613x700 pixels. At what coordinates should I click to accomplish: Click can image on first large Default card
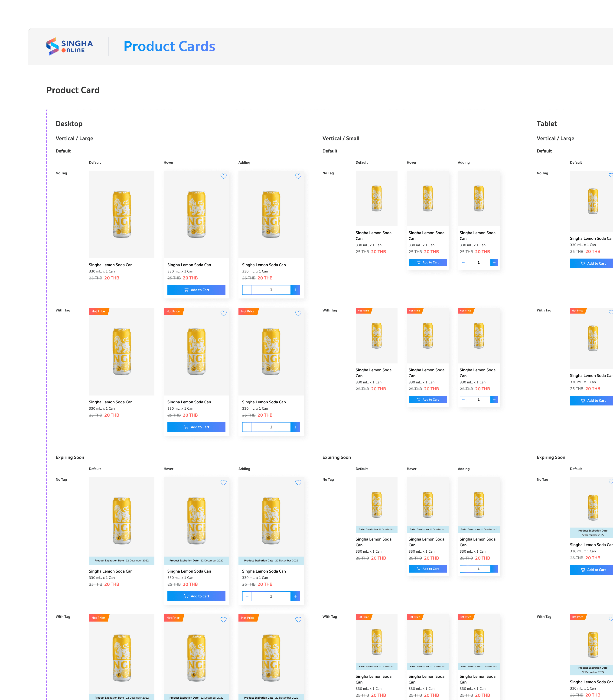pyautogui.click(x=121, y=214)
